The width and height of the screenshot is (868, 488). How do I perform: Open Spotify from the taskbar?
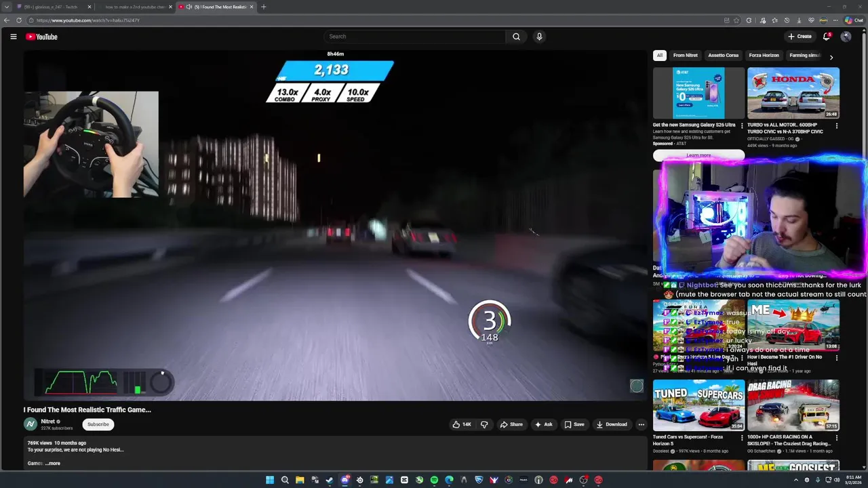click(x=434, y=480)
